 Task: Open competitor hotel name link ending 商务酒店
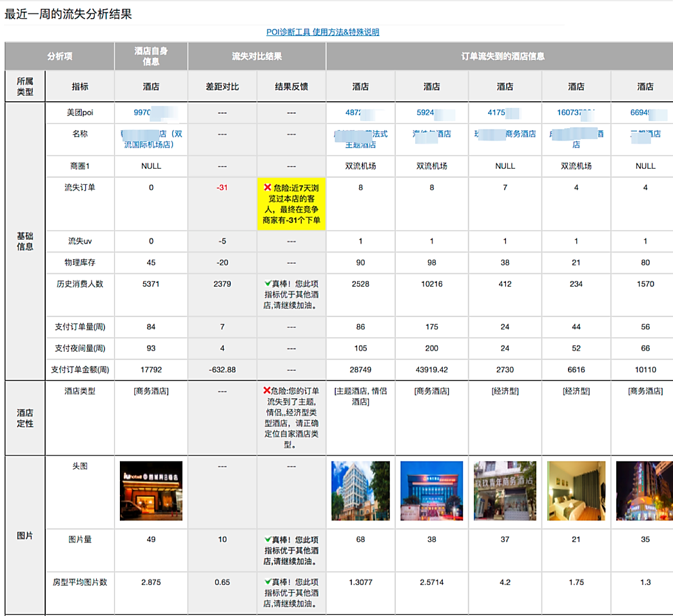click(x=505, y=134)
